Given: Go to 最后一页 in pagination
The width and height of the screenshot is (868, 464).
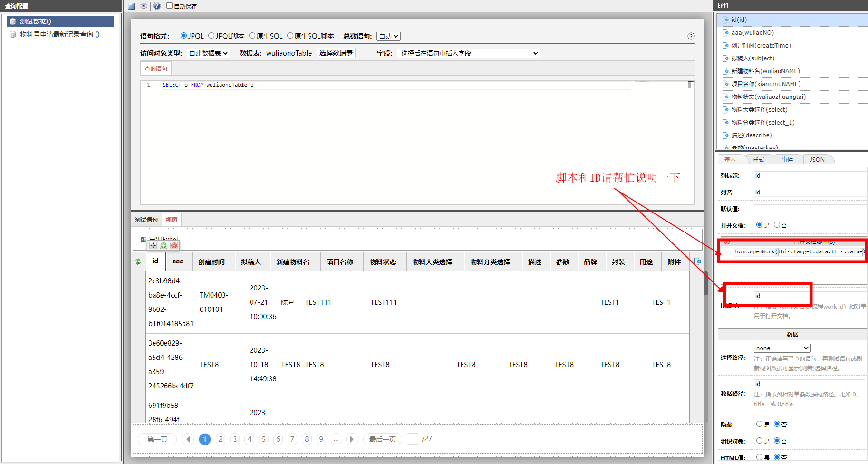Looking at the screenshot, I should (x=382, y=439).
